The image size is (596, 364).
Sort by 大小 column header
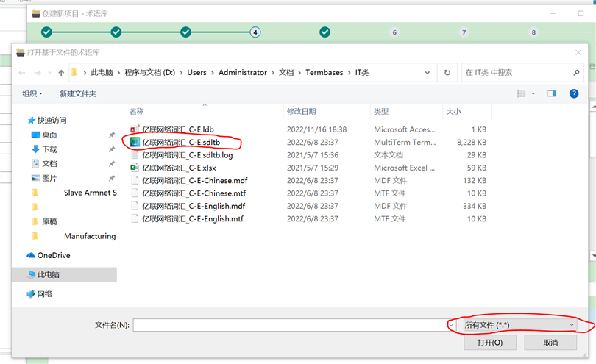pyautogui.click(x=453, y=111)
